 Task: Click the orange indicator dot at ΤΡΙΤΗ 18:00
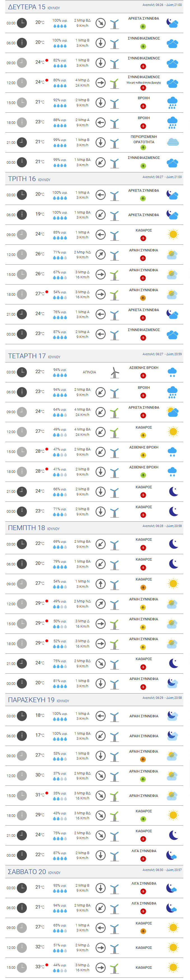pos(143,298)
